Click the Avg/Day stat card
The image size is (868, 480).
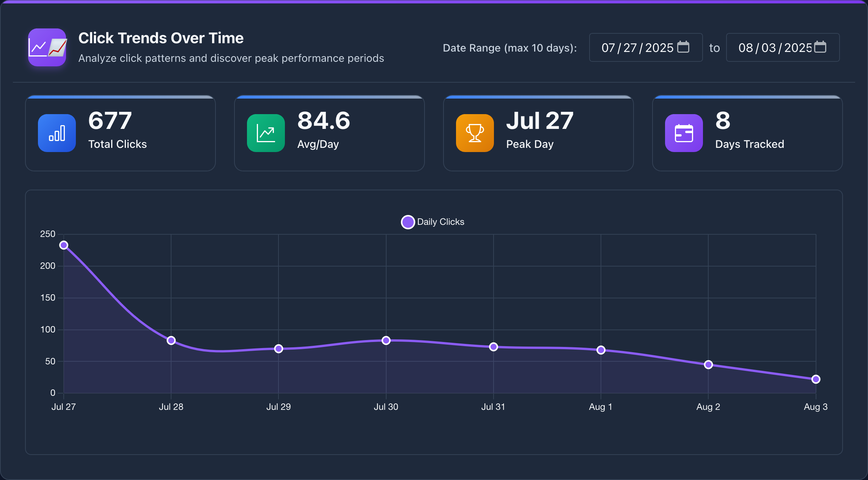329,133
